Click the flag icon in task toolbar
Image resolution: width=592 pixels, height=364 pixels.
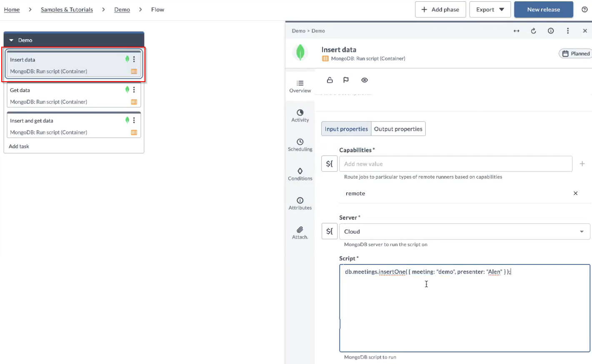[x=346, y=80]
